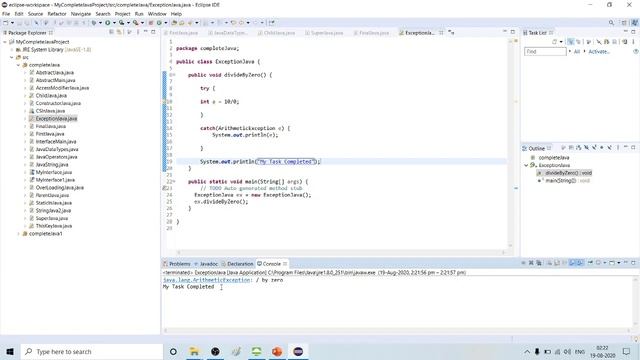
Task: Collapse ExceptionJava class in Outline
Action: [x=526, y=165]
